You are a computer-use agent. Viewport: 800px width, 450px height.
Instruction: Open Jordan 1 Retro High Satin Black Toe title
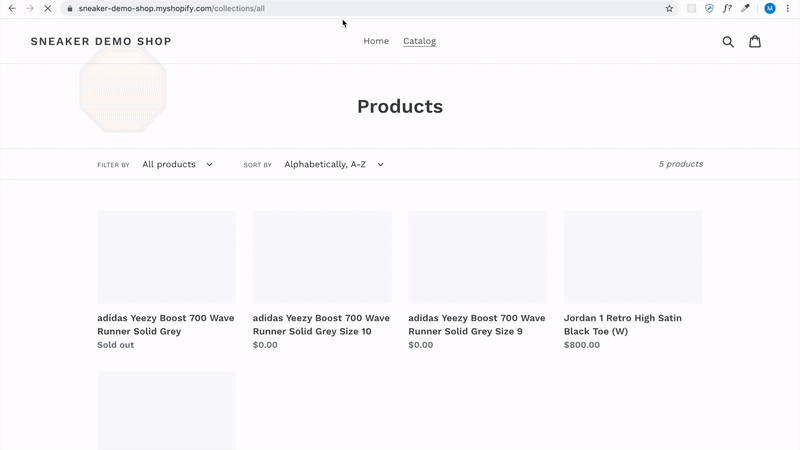pos(622,324)
